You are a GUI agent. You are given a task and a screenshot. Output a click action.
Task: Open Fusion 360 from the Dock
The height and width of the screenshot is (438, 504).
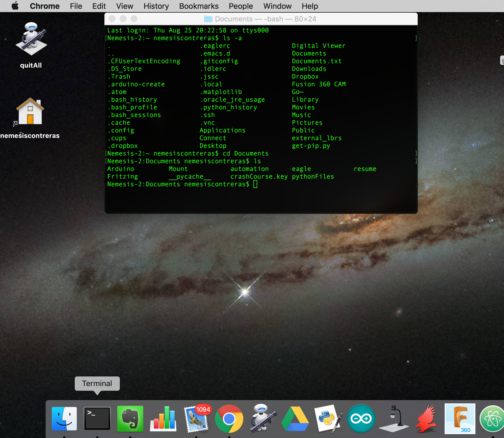[460, 418]
